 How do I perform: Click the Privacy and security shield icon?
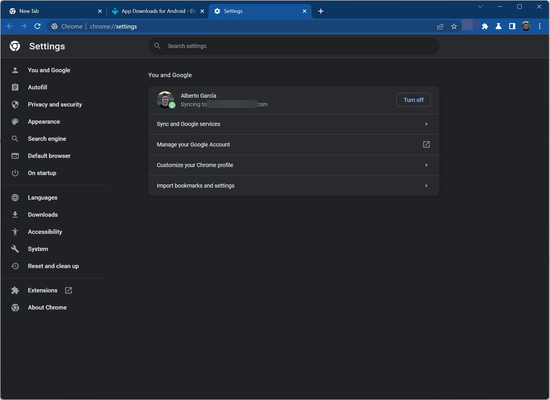(x=15, y=105)
